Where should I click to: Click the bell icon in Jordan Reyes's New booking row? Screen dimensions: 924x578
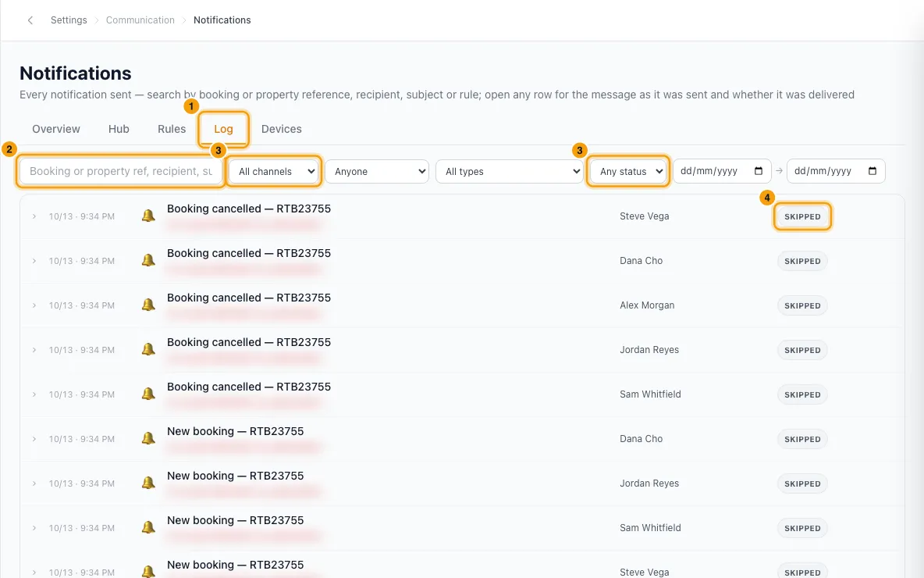pos(148,483)
